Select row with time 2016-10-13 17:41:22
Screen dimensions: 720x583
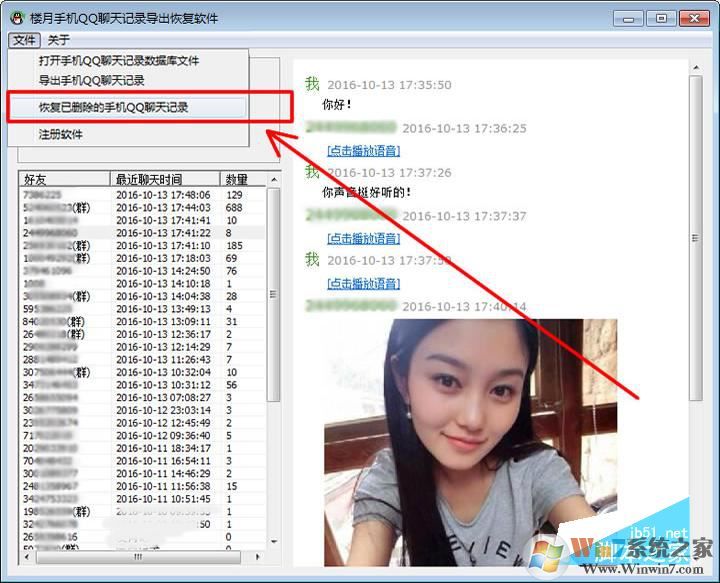coord(142,233)
